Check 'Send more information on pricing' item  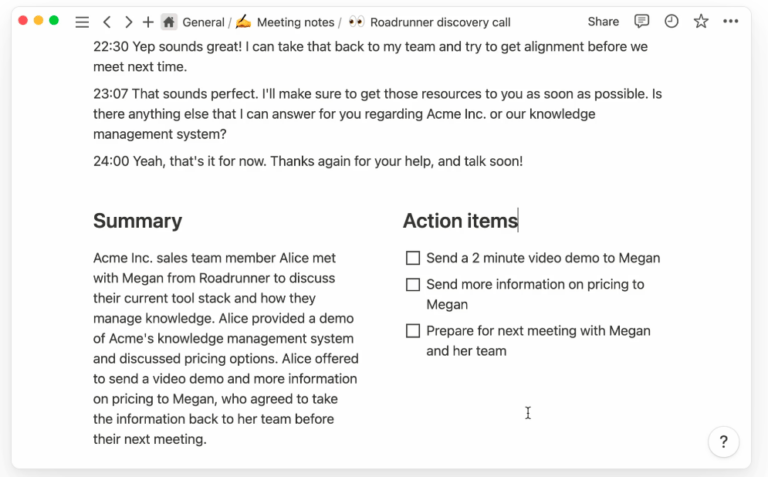[x=413, y=285]
